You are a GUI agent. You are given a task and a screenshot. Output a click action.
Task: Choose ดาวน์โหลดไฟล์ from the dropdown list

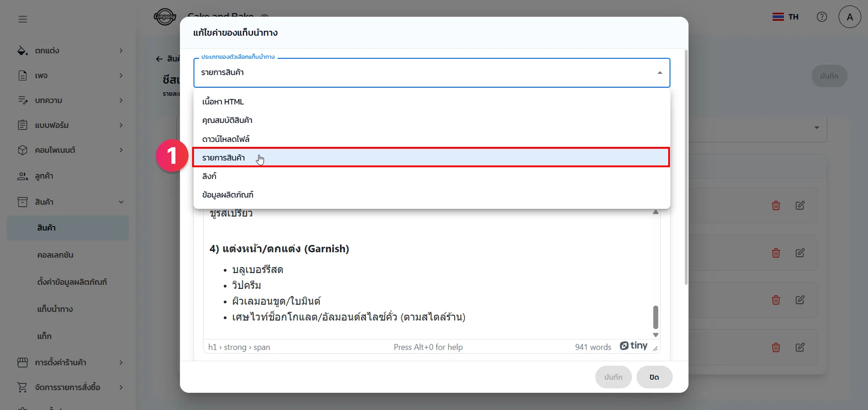click(x=226, y=139)
